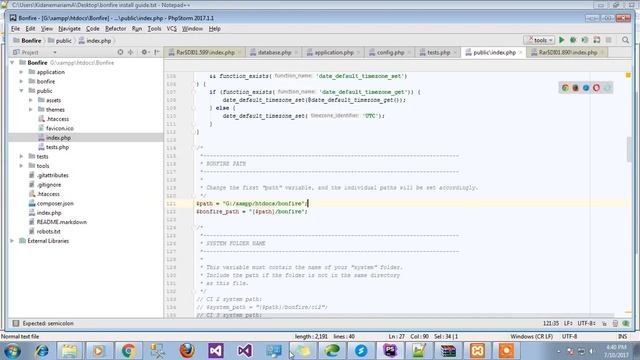Open XAMPP control panel from taskbar
Screen dimensions: 640x360
coord(478,351)
